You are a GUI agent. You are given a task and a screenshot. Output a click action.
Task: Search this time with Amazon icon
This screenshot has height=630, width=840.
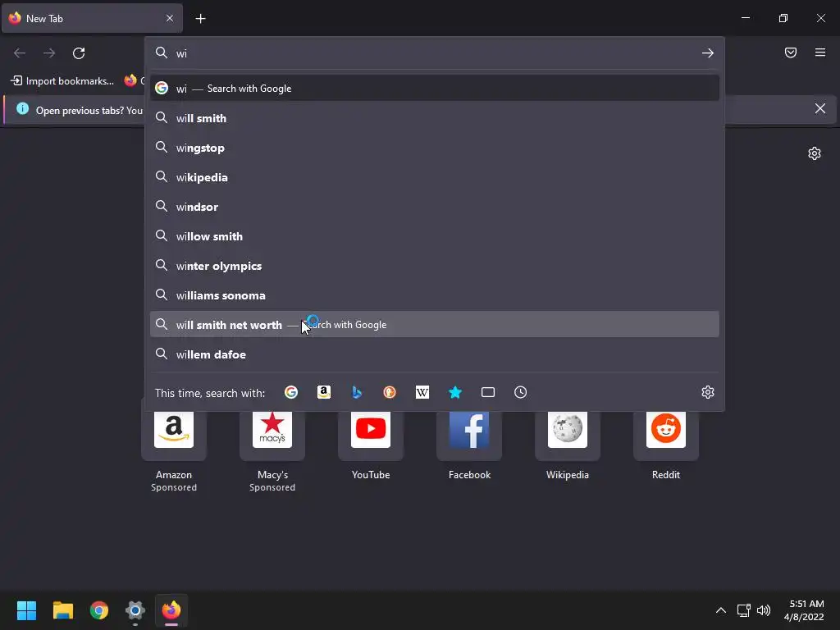coord(323,392)
